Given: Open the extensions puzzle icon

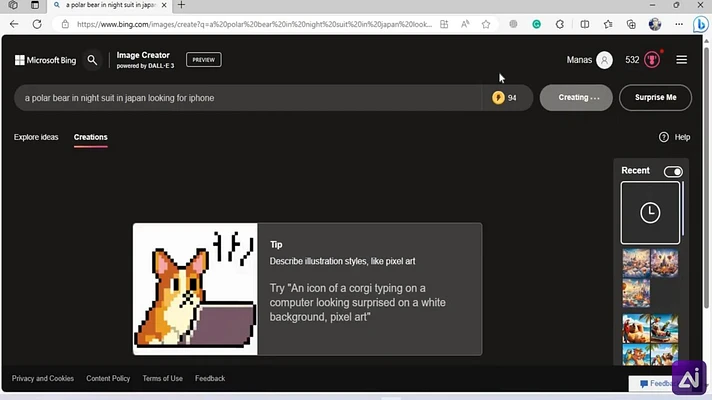Looking at the screenshot, I should coord(560,24).
